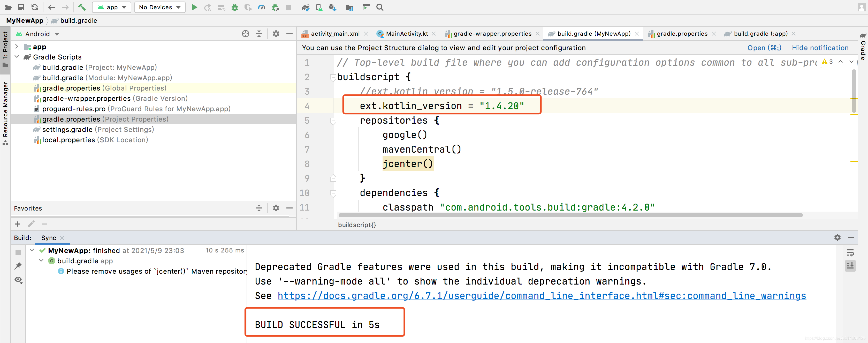Screen dimensions: 868x343
Task: Click MyNewApp in the breadcrumb
Action: pyautogui.click(x=25, y=21)
